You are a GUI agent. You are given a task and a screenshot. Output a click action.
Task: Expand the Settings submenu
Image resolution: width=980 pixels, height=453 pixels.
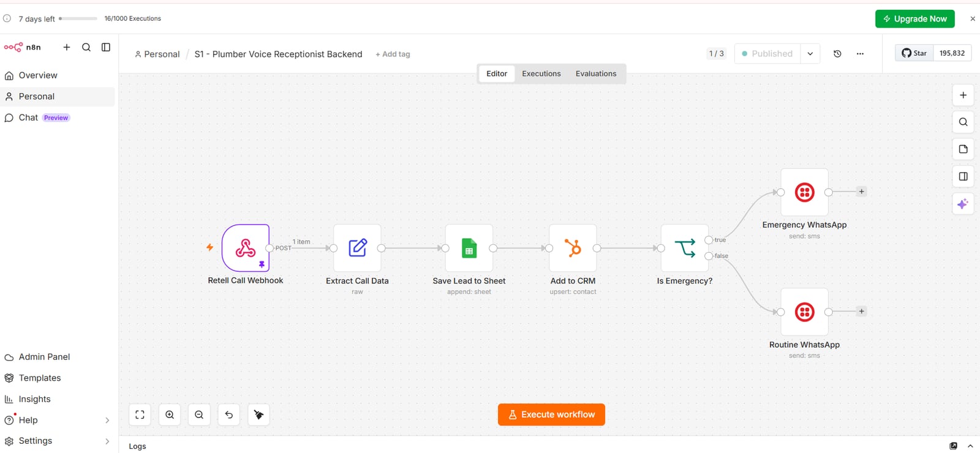107,441
